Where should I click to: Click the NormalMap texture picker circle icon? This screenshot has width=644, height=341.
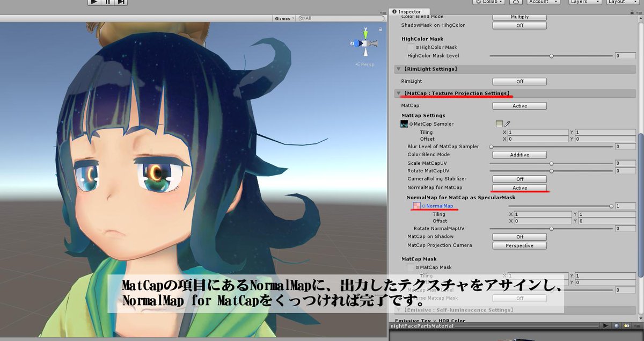point(423,206)
